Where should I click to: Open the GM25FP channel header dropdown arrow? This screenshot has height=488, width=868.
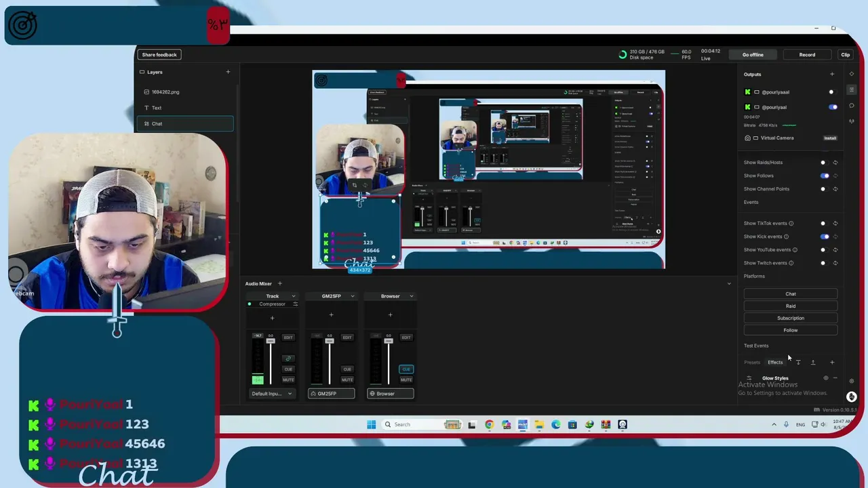[352, 296]
